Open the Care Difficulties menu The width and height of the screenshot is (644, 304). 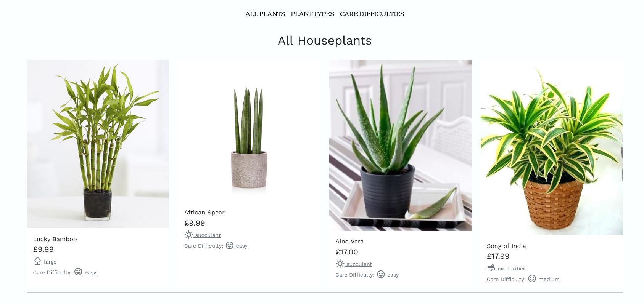point(372,14)
